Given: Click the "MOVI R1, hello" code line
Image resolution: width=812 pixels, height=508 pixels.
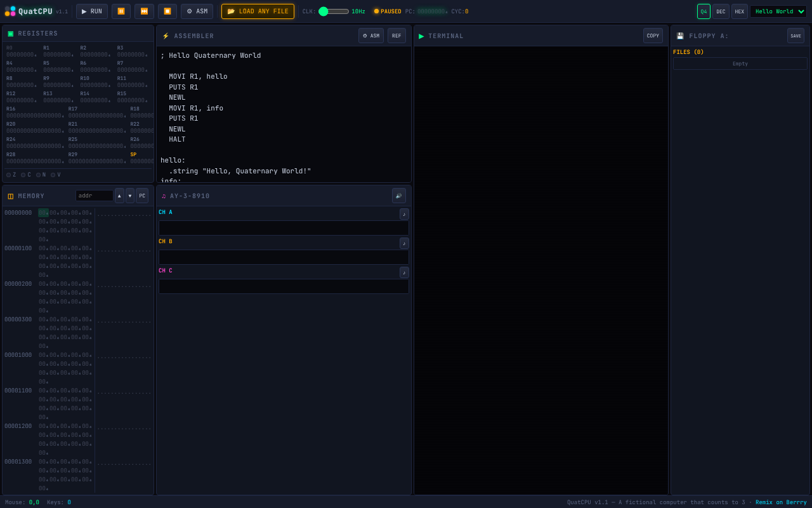Looking at the screenshot, I should 198,77.
